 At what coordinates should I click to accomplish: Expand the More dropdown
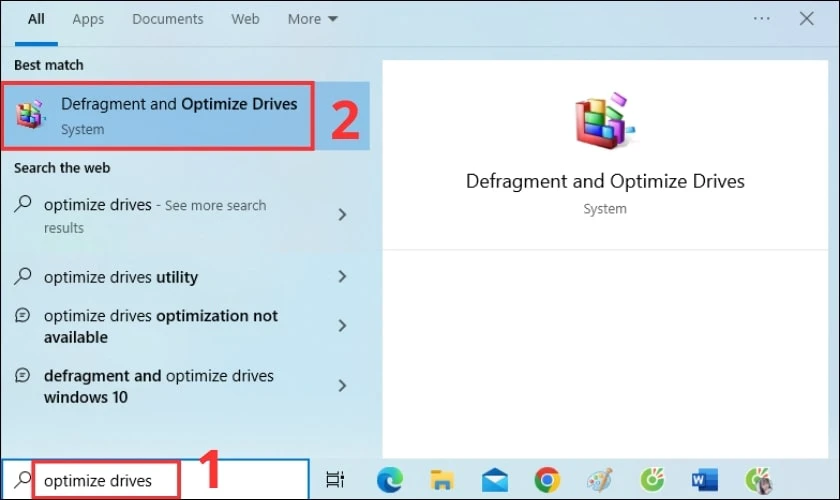coord(312,19)
